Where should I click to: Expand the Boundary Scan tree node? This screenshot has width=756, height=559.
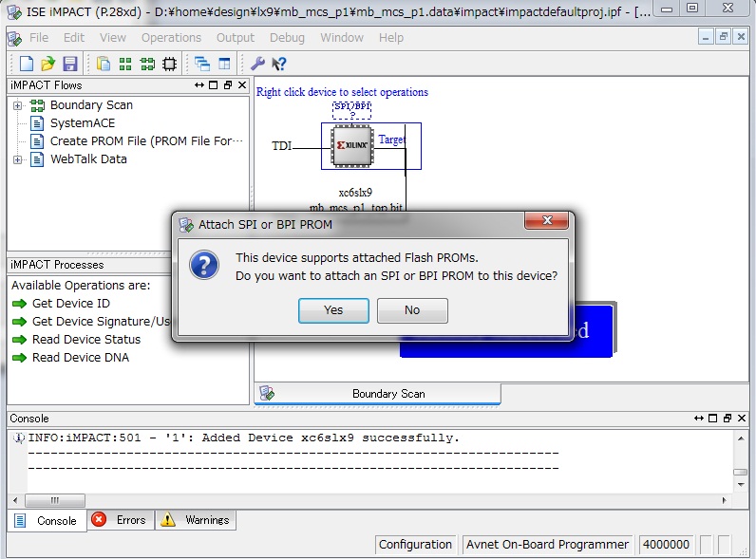click(17, 105)
